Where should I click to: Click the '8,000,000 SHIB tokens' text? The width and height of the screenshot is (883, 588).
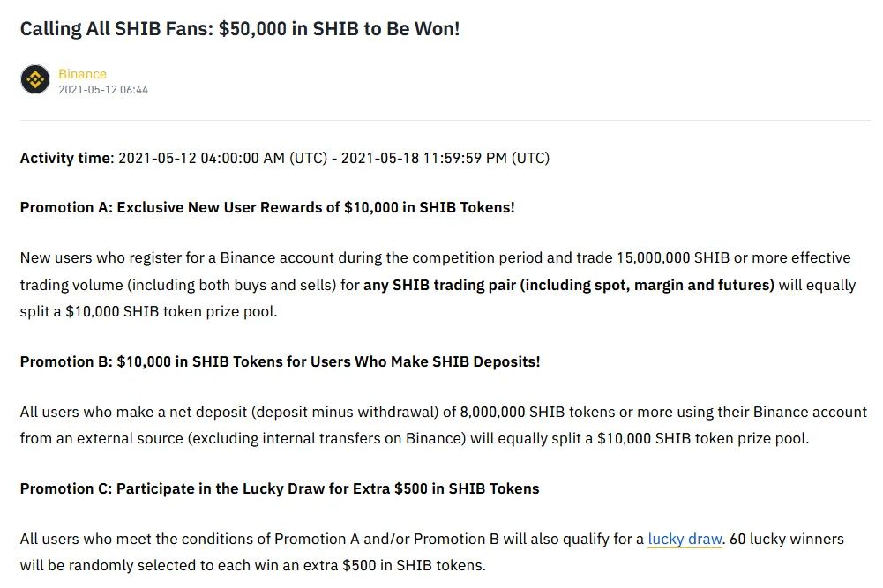coord(537,412)
